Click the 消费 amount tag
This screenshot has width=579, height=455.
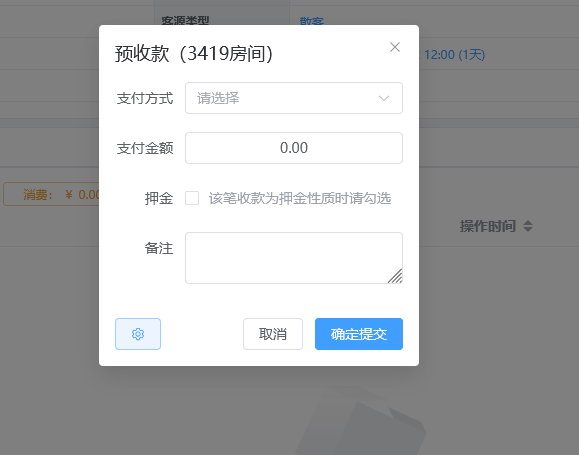(x=51, y=194)
